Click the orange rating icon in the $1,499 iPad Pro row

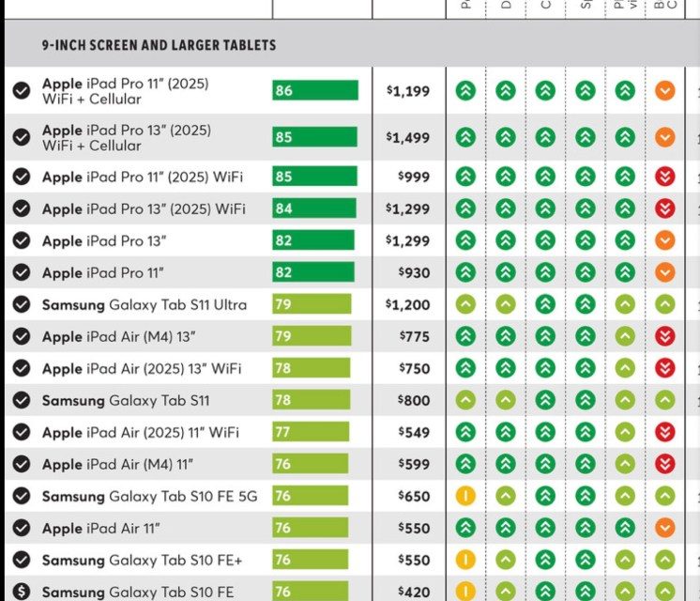point(664,137)
